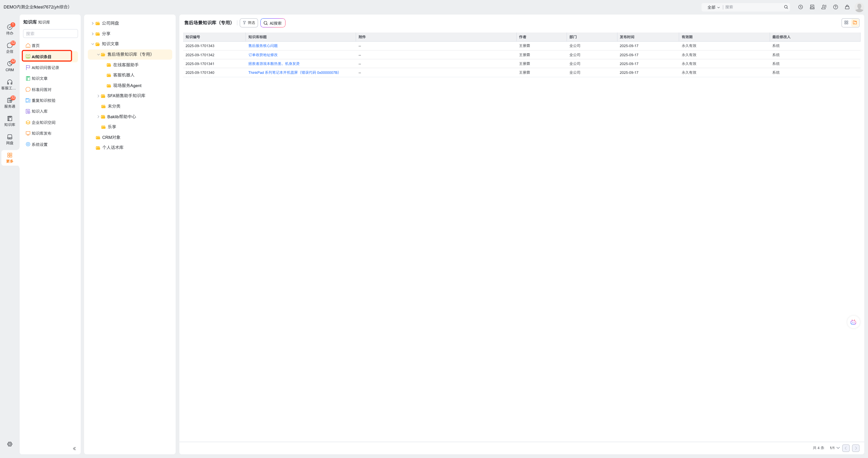Collapse the knowledge base side menu
The image size is (868, 458).
pos(74,449)
